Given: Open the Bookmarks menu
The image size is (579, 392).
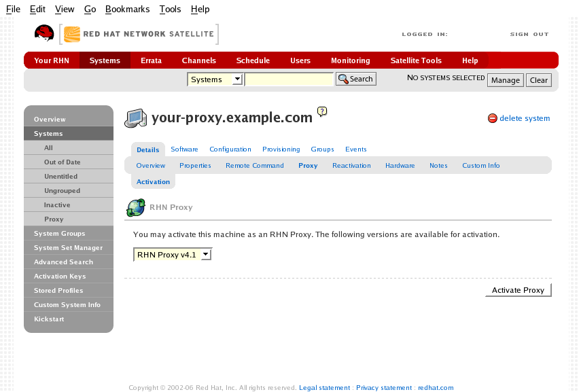Looking at the screenshot, I should [x=127, y=10].
